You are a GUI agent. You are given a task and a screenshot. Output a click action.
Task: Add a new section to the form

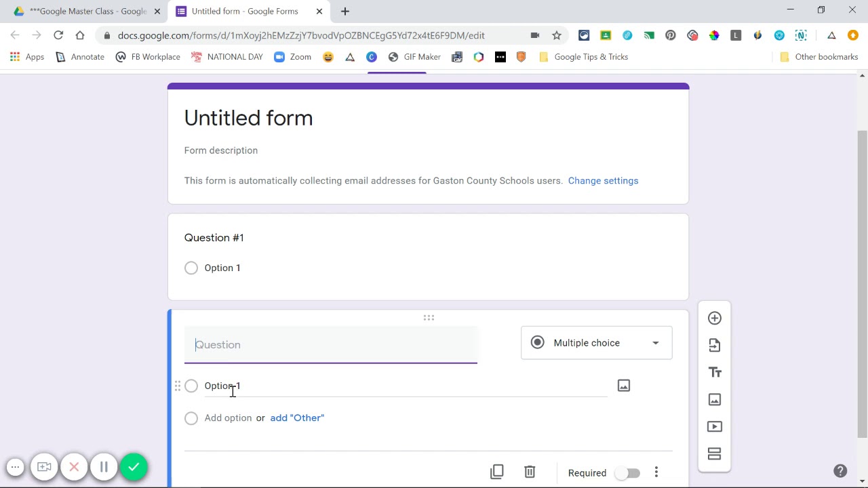pyautogui.click(x=714, y=454)
